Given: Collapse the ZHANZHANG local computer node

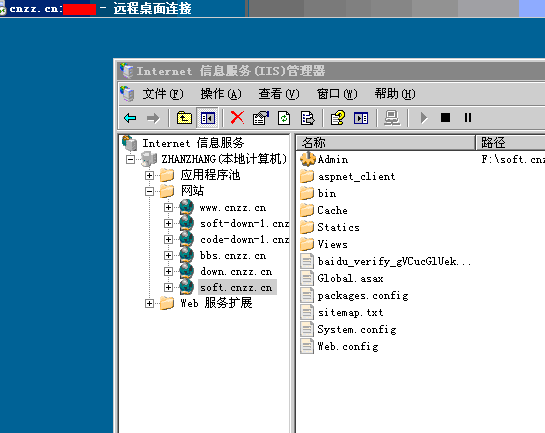Looking at the screenshot, I should (x=130, y=160).
